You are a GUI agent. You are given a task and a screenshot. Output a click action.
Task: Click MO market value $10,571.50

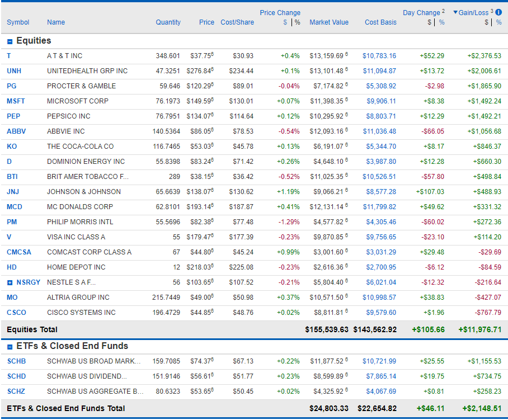(x=326, y=298)
